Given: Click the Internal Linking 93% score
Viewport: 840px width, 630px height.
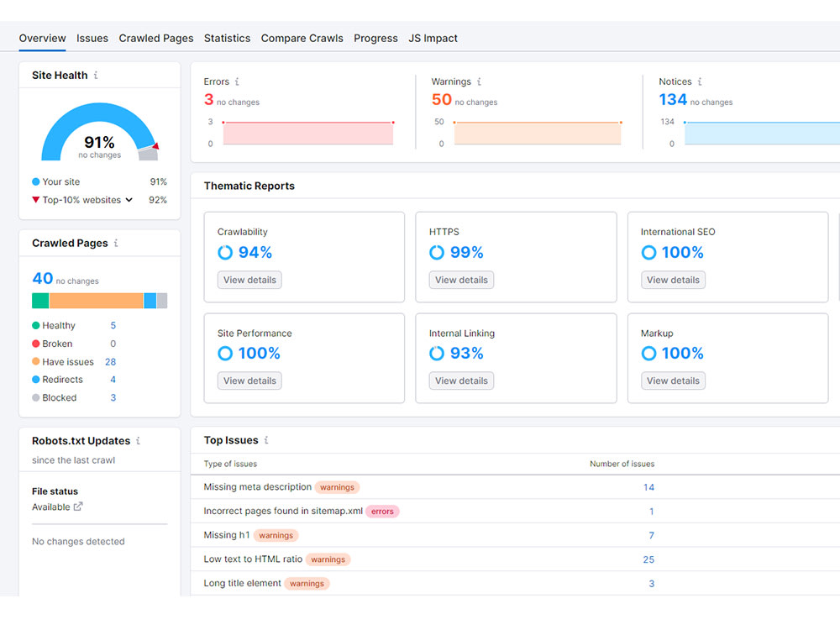Looking at the screenshot, I should 466,353.
